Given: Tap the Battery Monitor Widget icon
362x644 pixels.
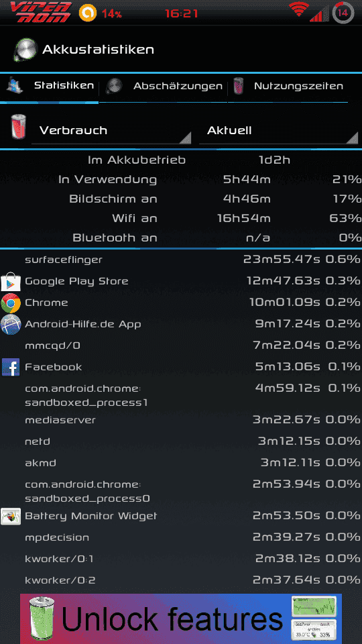Looking at the screenshot, I should [11, 517].
